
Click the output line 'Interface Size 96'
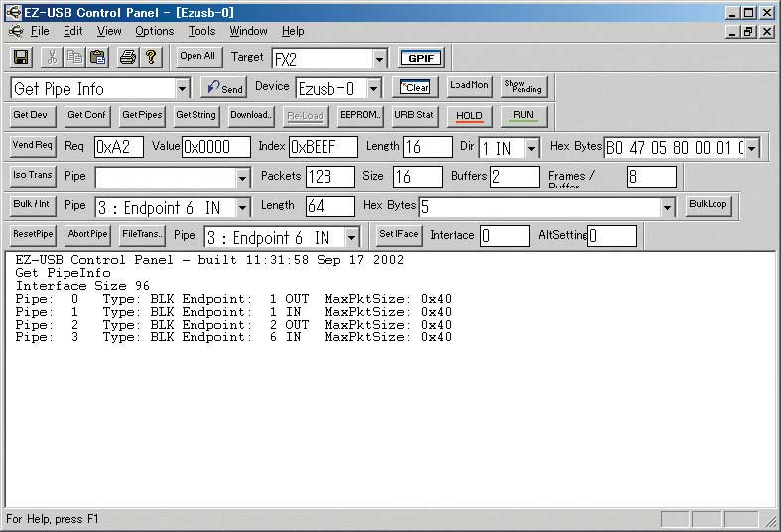coord(82,286)
